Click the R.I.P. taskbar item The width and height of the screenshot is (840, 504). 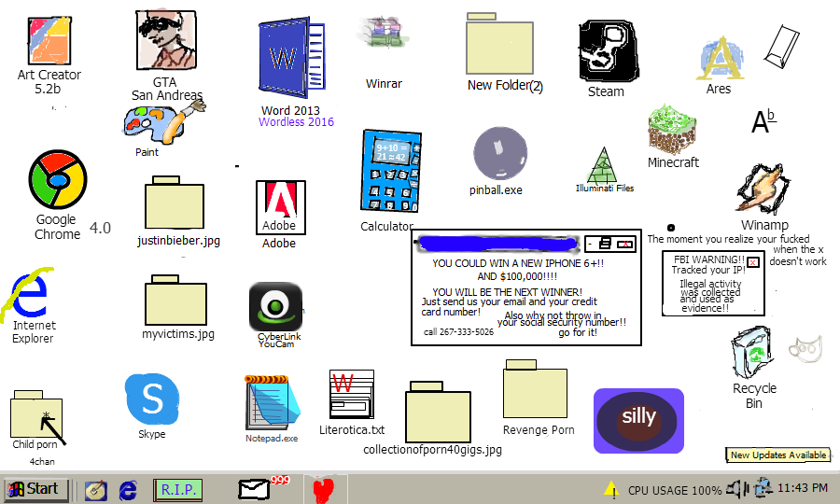point(177,488)
